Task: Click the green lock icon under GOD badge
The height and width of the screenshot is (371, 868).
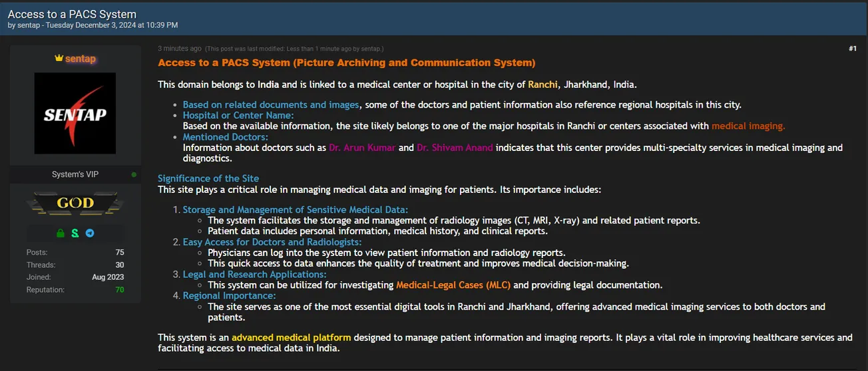Action: tap(61, 233)
